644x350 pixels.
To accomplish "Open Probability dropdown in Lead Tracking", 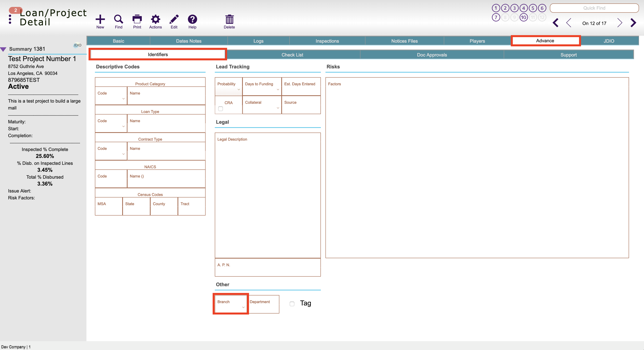I will (238, 90).
